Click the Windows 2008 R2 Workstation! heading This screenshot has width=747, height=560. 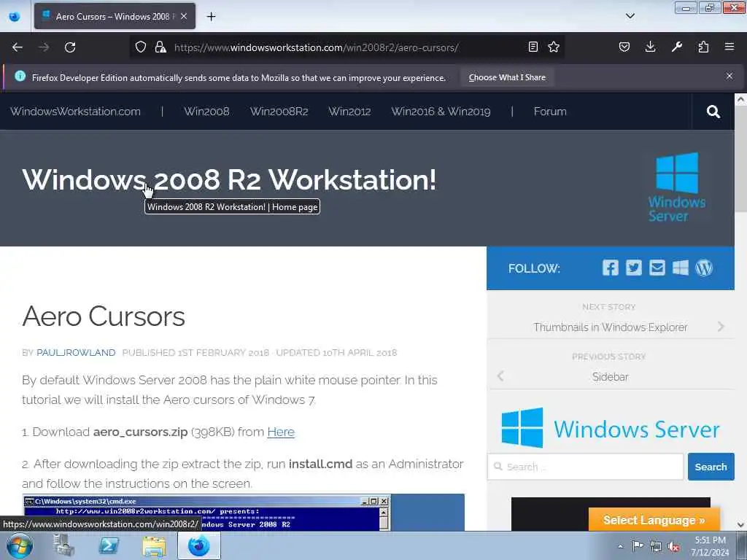coord(229,179)
